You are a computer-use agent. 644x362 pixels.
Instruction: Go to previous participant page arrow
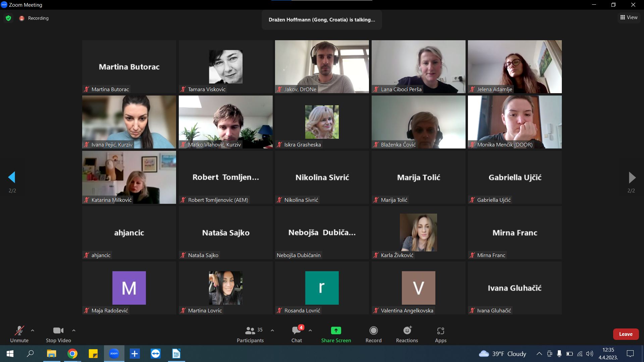click(12, 177)
